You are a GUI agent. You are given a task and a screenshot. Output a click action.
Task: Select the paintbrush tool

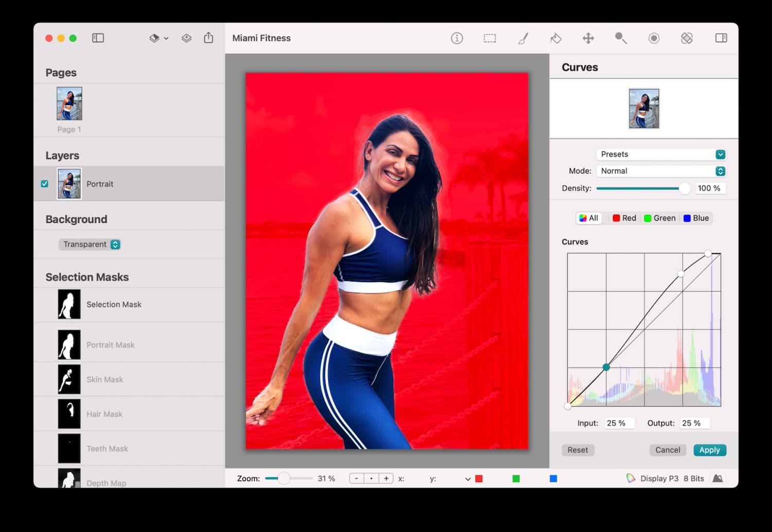click(523, 38)
